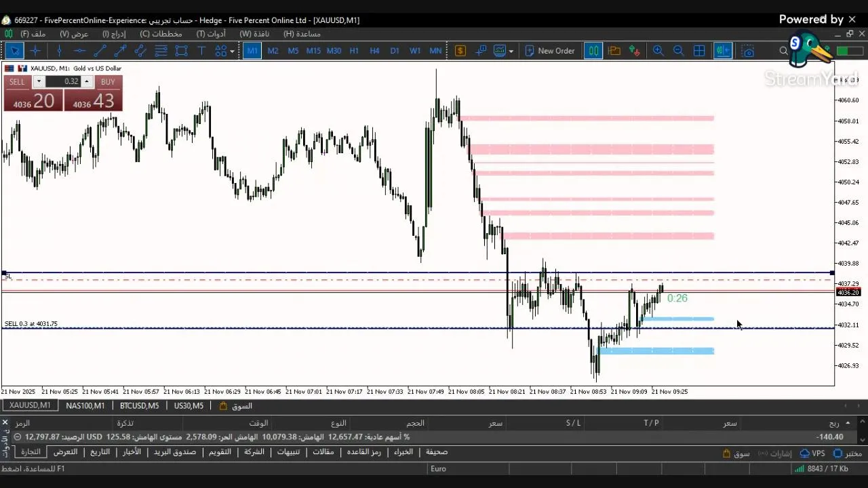This screenshot has height=488, width=868.
Task: Take a chart screenshot with camera icon
Action: [747, 51]
